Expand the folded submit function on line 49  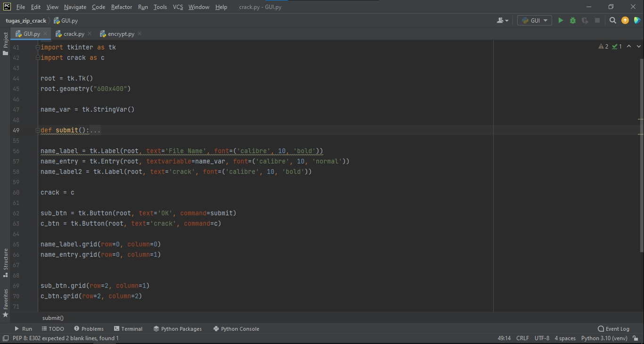click(x=38, y=131)
